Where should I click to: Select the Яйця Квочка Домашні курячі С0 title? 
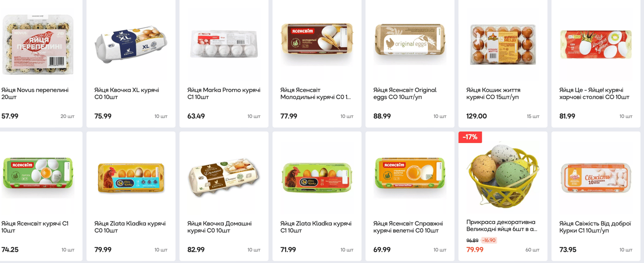point(219,227)
